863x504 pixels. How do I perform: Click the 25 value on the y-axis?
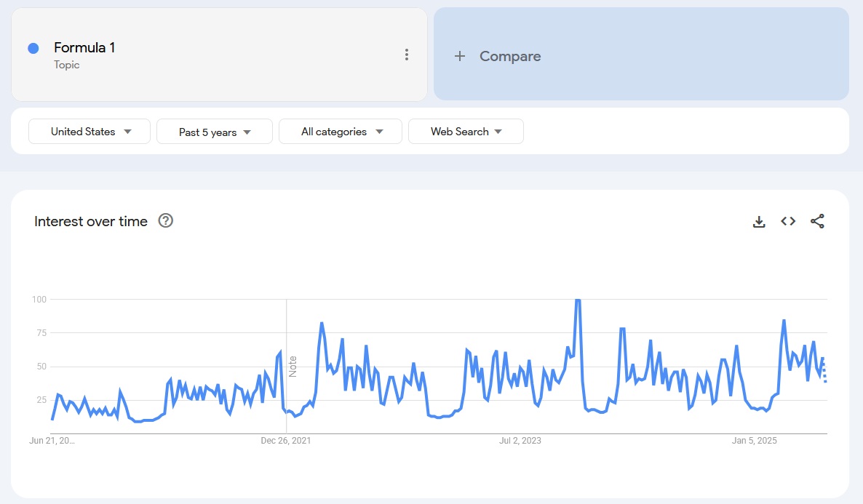coord(41,400)
